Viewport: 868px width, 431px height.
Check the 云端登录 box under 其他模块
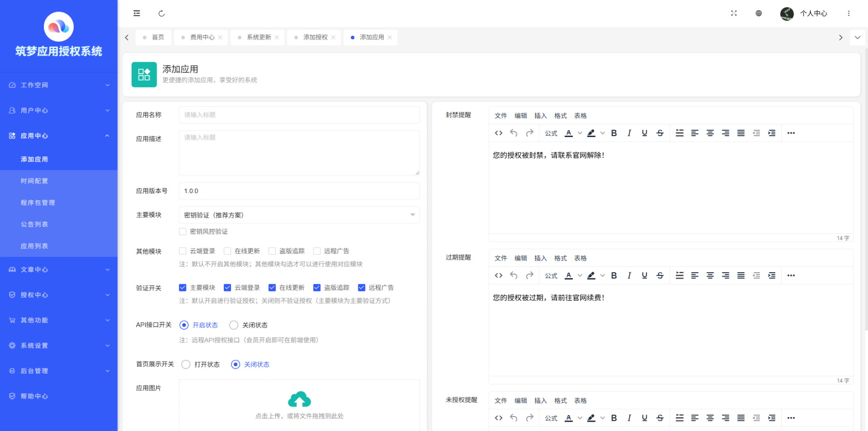click(183, 251)
